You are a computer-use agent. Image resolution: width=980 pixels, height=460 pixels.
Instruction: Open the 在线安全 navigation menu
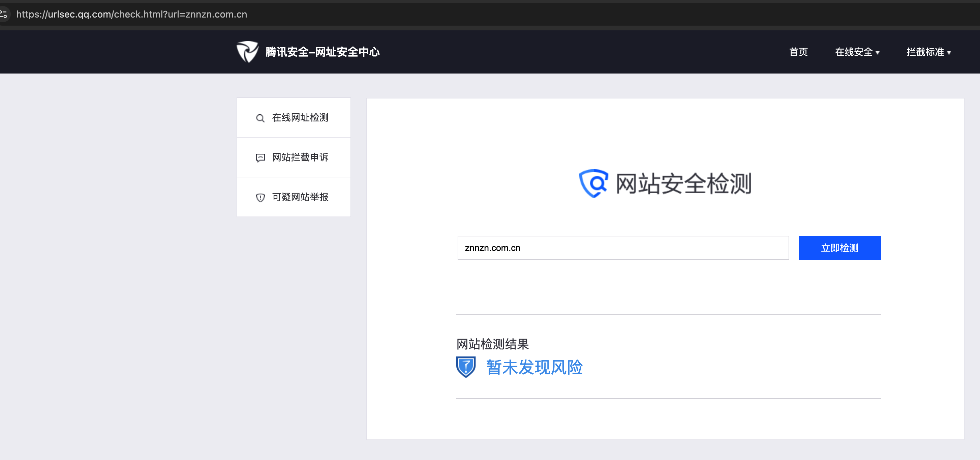coord(853,52)
